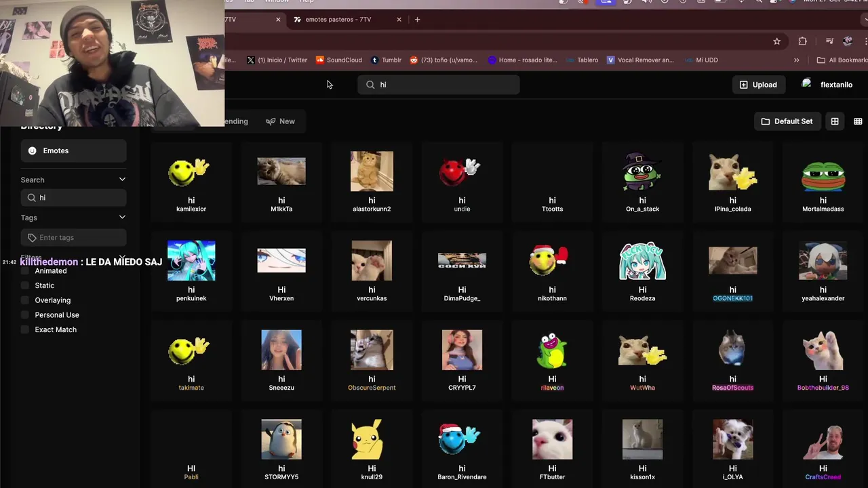This screenshot has width=868, height=488.
Task: Enable the Animated filter checkbox
Action: 26,270
